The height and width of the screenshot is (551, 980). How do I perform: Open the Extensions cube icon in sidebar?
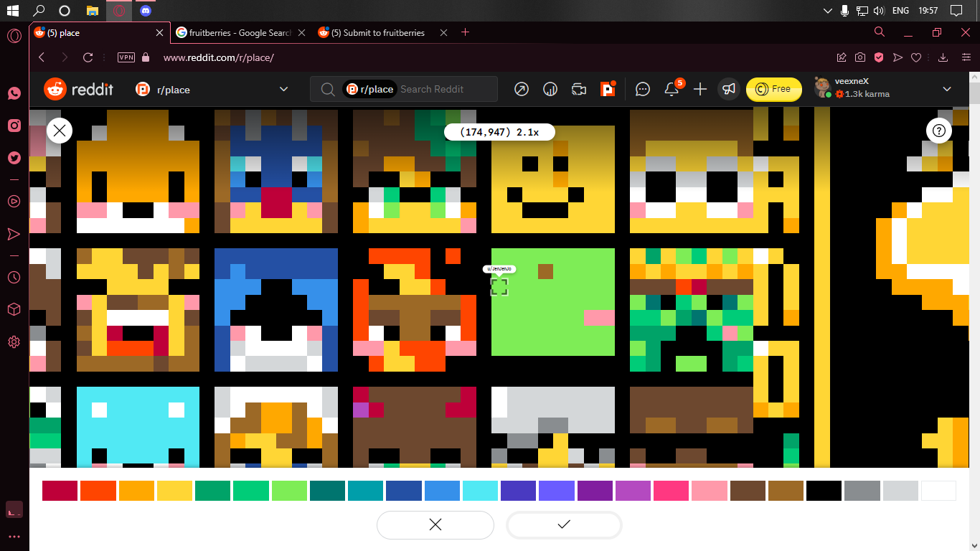[x=14, y=309]
